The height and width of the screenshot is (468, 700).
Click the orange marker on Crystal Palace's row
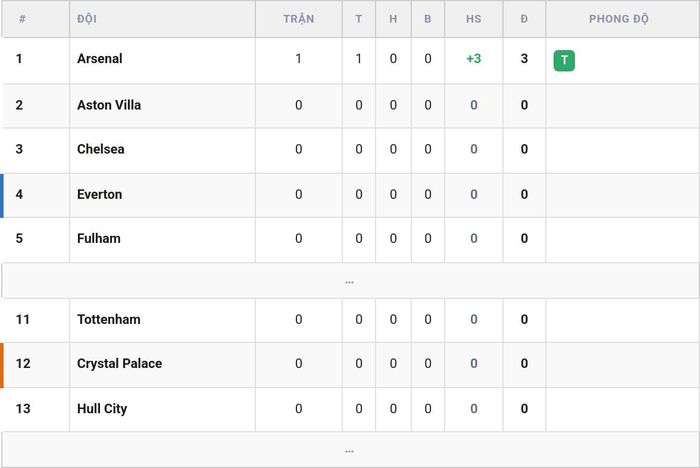(x=2, y=365)
